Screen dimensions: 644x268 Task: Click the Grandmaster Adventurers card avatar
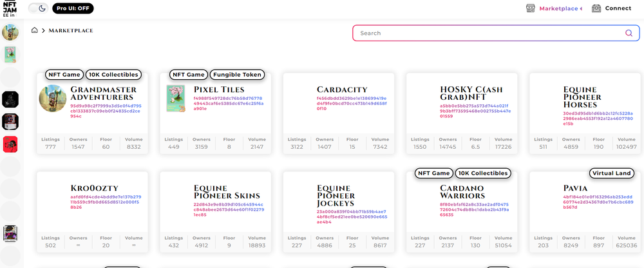[x=53, y=99]
